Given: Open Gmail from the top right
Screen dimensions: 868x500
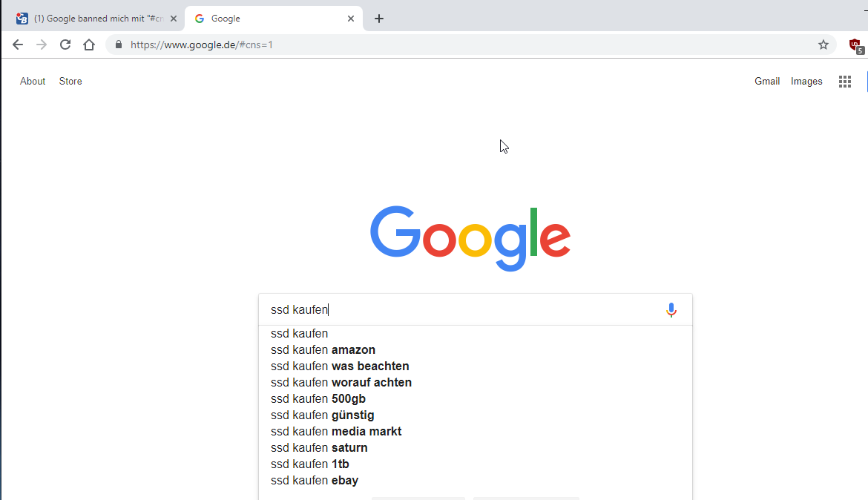Looking at the screenshot, I should (x=767, y=81).
